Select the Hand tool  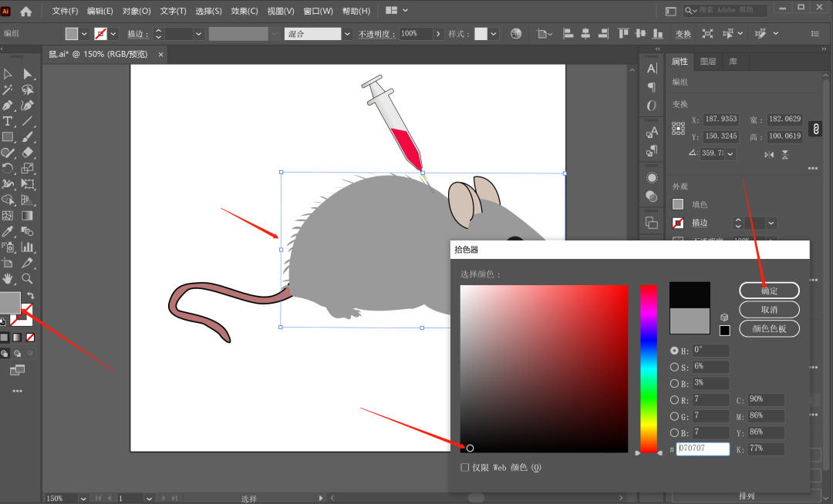[x=8, y=278]
